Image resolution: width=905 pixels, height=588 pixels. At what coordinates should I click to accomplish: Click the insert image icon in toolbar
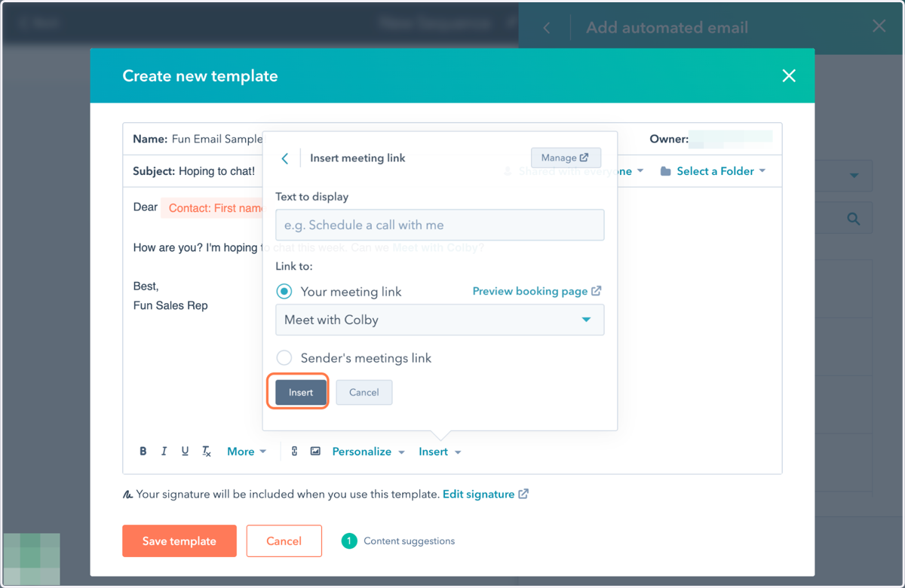pyautogui.click(x=315, y=452)
